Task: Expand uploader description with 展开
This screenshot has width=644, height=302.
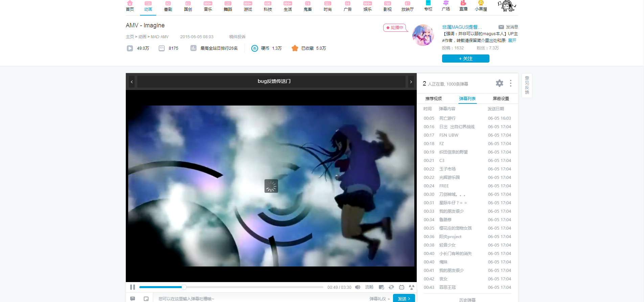Action: pyautogui.click(x=512, y=40)
